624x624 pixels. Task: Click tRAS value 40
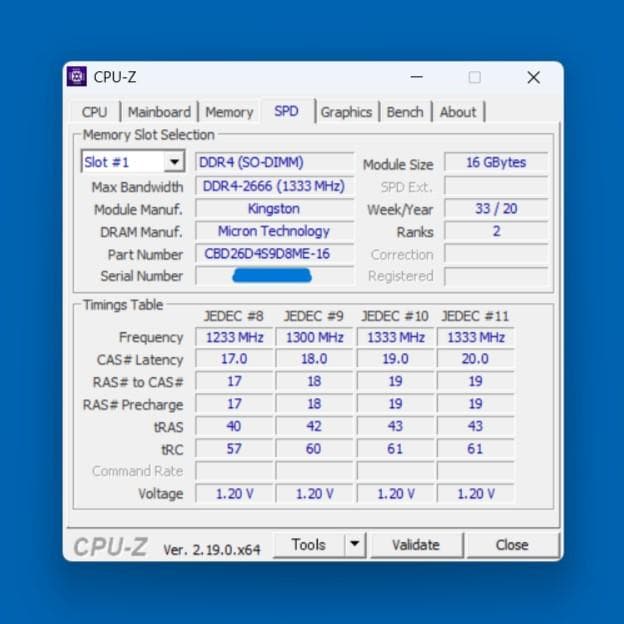pyautogui.click(x=234, y=426)
